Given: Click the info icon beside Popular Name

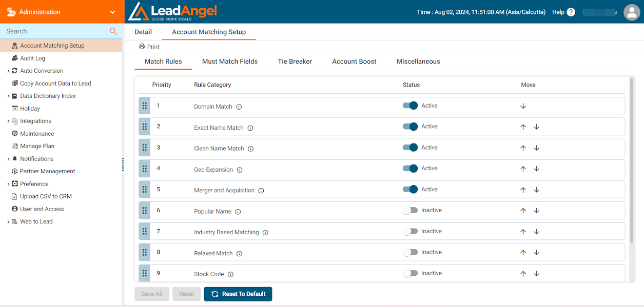Looking at the screenshot, I should [238, 212].
